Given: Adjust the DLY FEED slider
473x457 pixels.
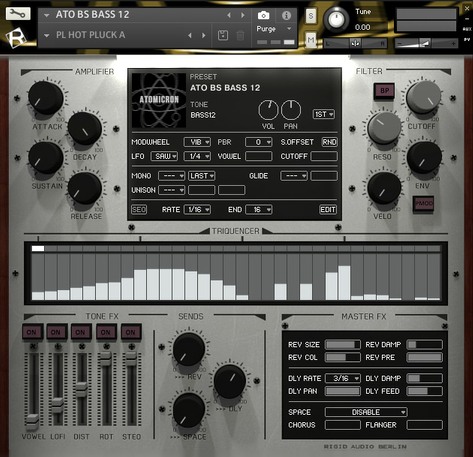Looking at the screenshot, I should click(x=424, y=391).
